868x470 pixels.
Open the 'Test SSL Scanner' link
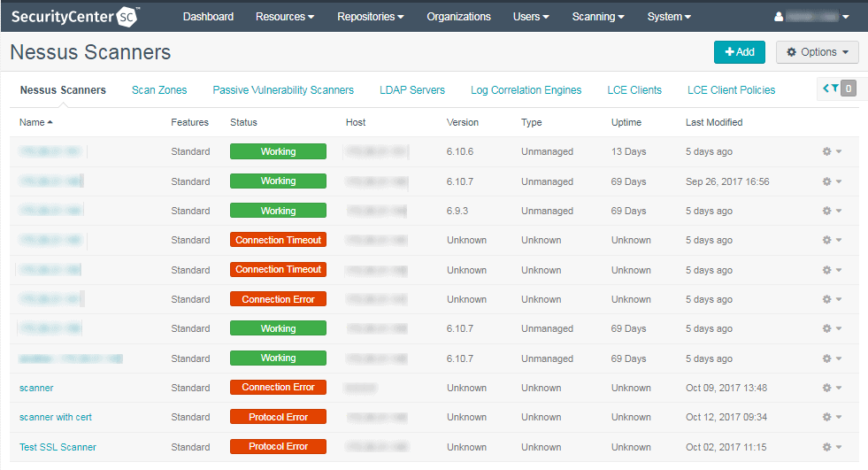coord(58,447)
